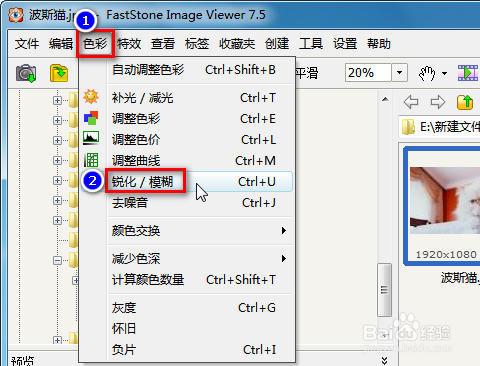The height and width of the screenshot is (366, 480).
Task: Click the back arrow navigation icon
Action: point(411,102)
